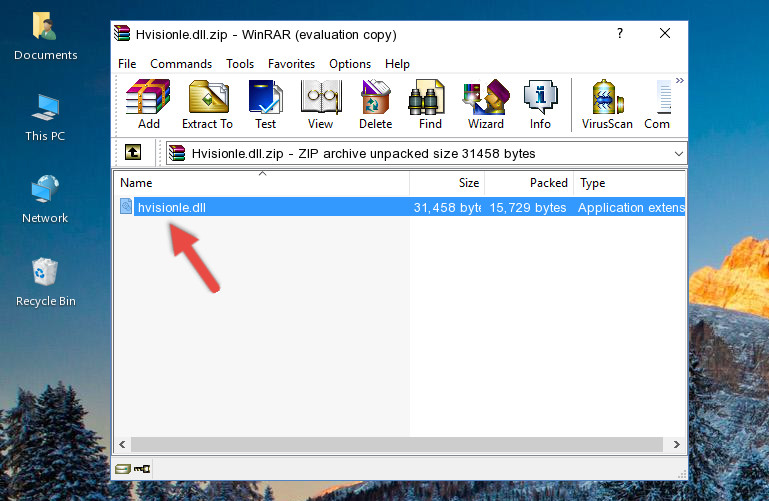Select the Network desktop icon
Screen dimensions: 769x501
click(x=45, y=189)
